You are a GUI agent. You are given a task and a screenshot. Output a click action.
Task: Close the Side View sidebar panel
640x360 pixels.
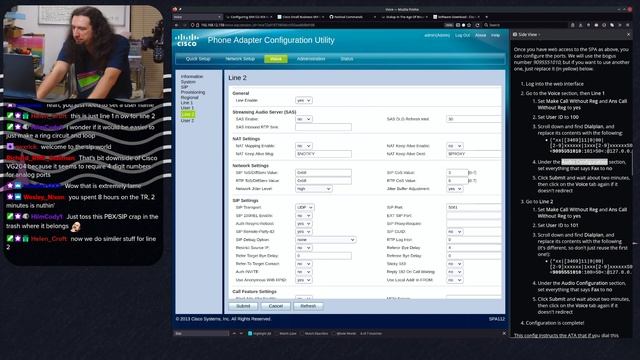(629, 35)
